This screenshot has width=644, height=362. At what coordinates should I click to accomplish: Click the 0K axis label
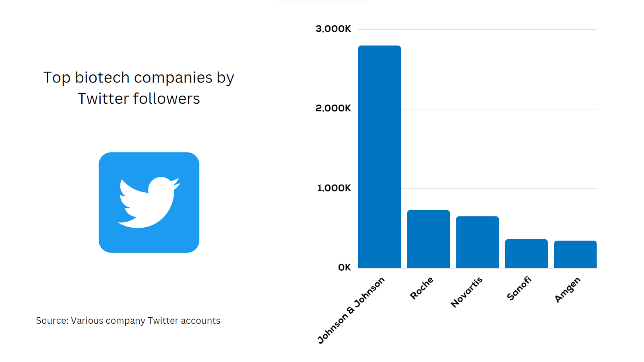tap(345, 267)
